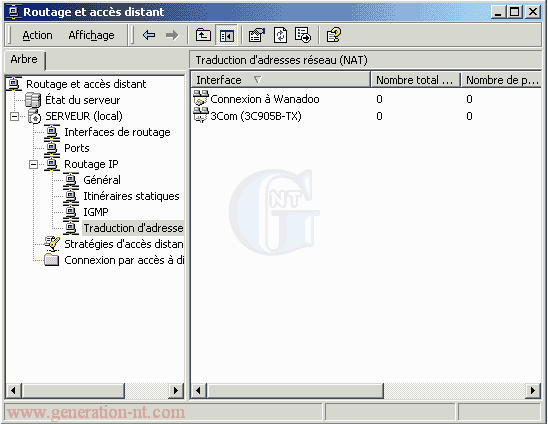
Task: Select root node Routage et accès distant
Action: 86,84
